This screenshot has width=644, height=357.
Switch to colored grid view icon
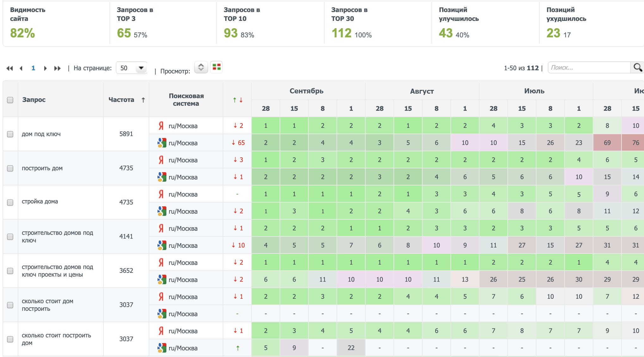pyautogui.click(x=217, y=67)
